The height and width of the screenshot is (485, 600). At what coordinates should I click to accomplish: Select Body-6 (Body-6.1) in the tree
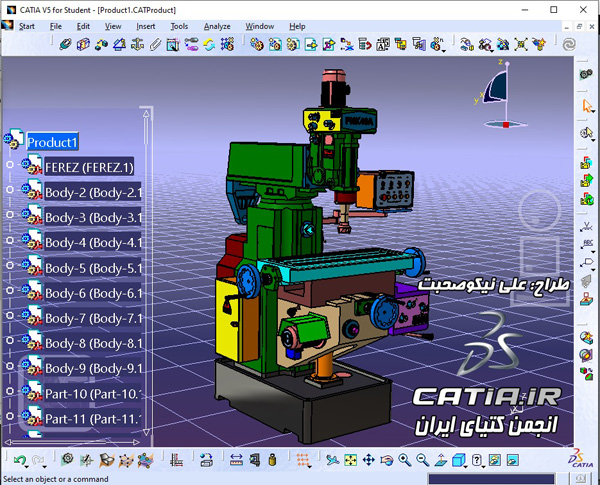(x=93, y=293)
